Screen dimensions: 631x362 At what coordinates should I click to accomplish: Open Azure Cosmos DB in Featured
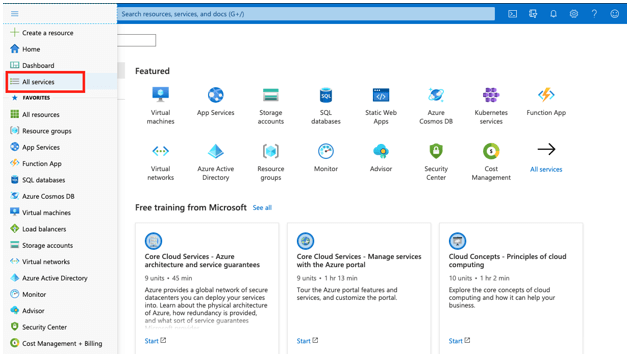[436, 105]
